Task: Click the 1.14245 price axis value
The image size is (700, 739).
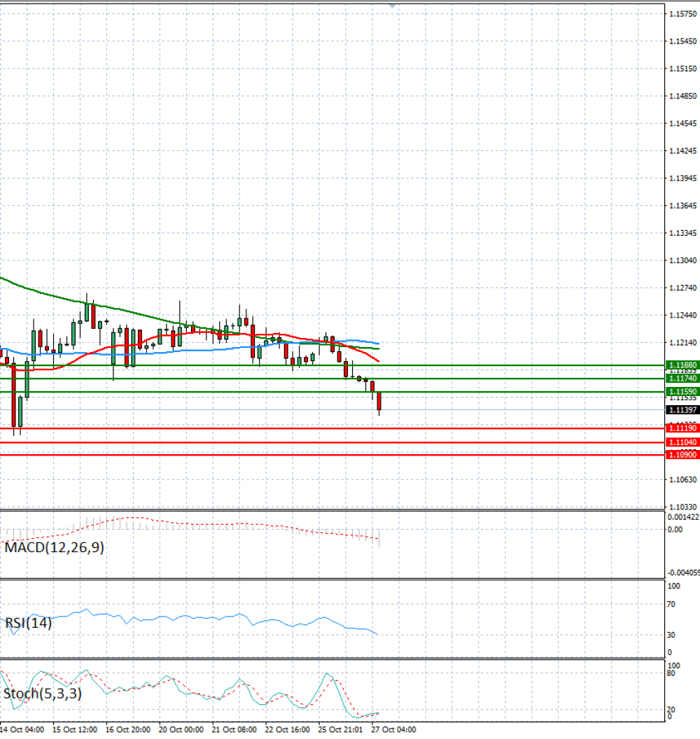Action: (683, 151)
